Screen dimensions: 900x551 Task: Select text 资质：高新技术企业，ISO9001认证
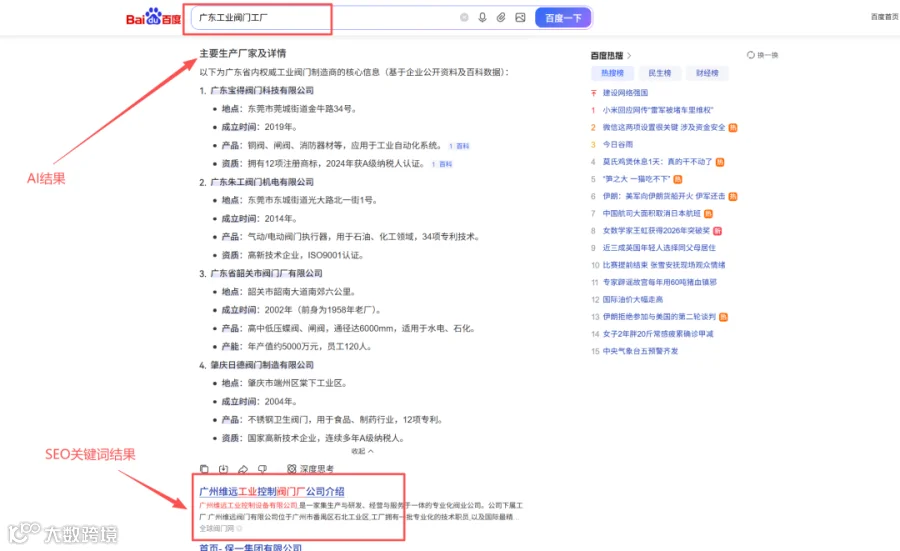tap(293, 255)
